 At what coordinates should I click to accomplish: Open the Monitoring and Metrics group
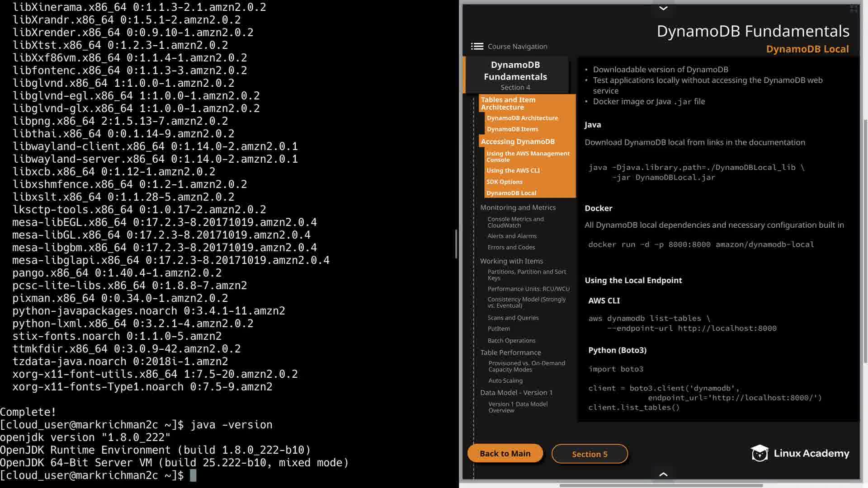click(x=518, y=207)
